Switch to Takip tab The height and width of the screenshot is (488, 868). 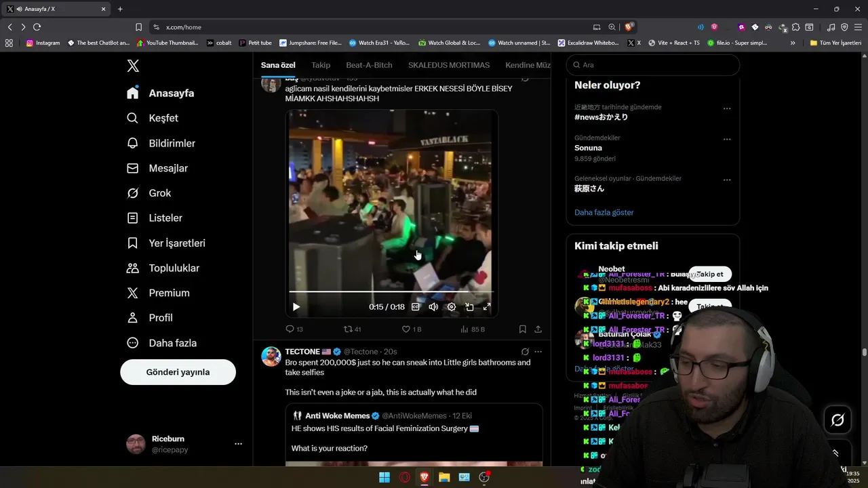point(321,65)
